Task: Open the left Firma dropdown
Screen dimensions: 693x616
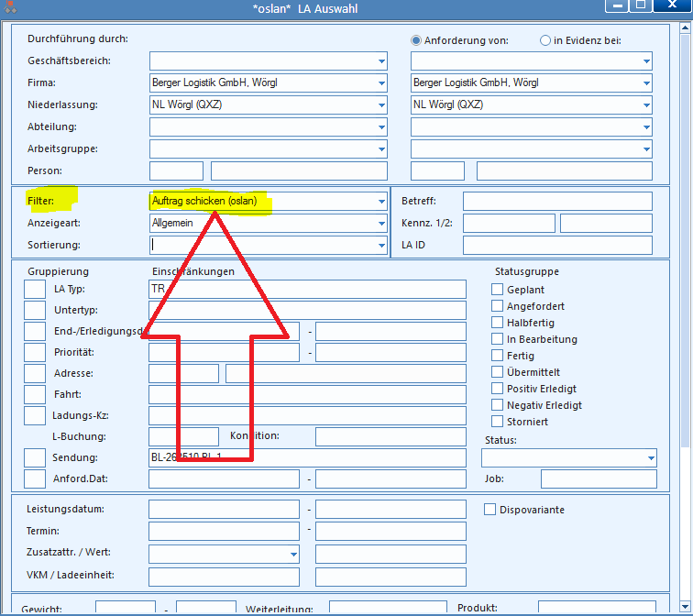Action: click(381, 83)
